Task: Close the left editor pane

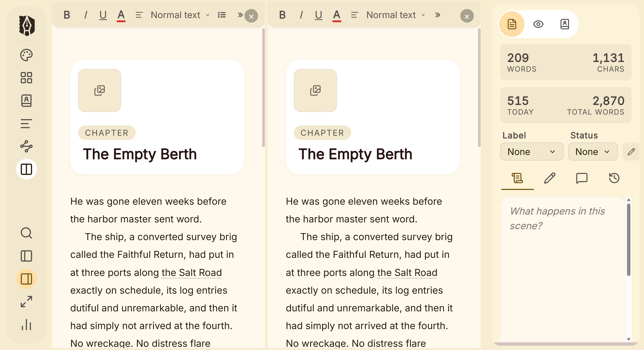Action: point(251,16)
